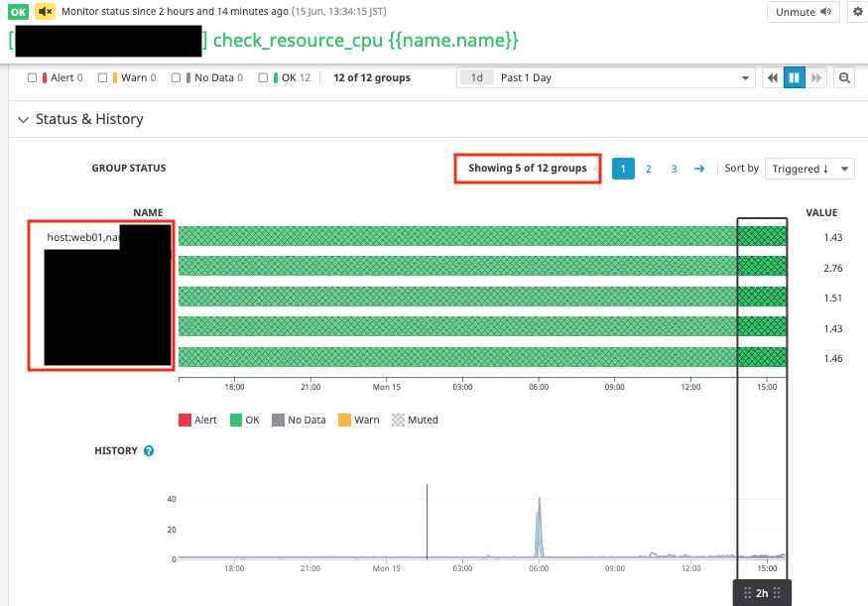
Task: Click the host:web01 status bar row
Action: [482, 236]
